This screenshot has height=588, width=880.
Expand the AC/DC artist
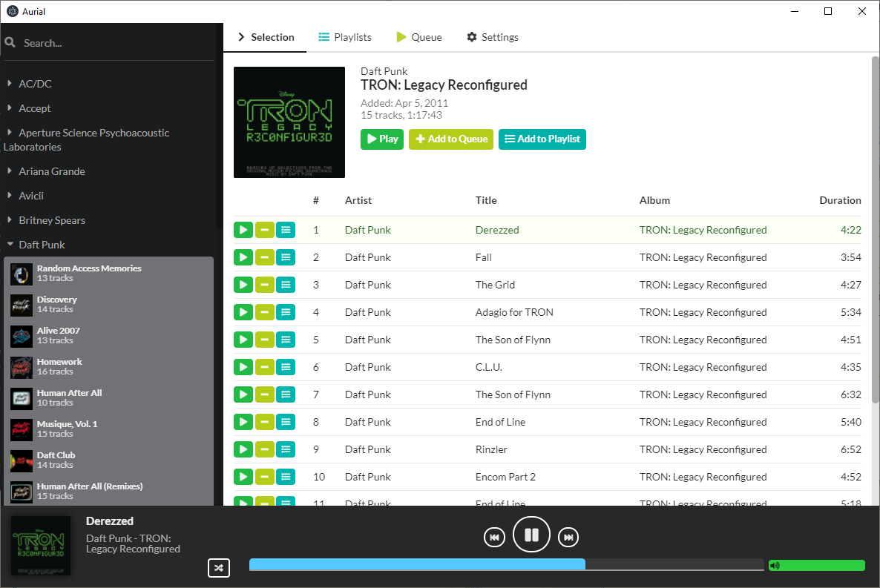(x=10, y=83)
